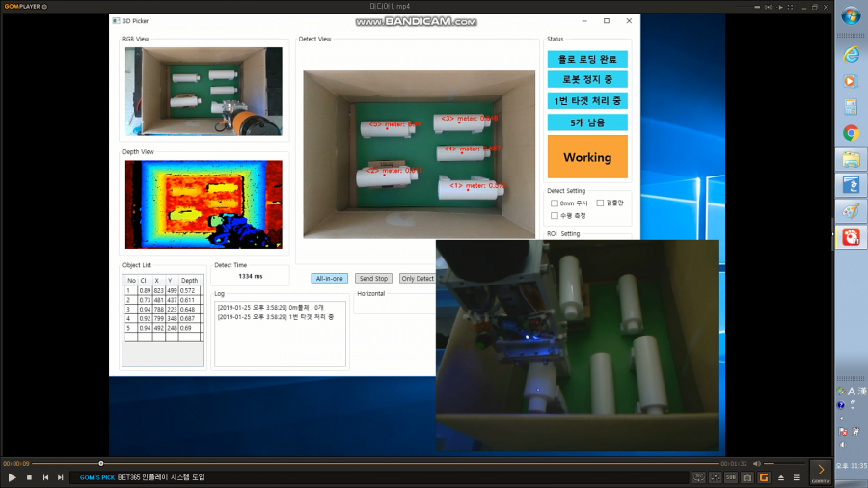Open the File Explorer folder taskbar icon
Viewport: 868px width, 488px height.
click(x=851, y=159)
